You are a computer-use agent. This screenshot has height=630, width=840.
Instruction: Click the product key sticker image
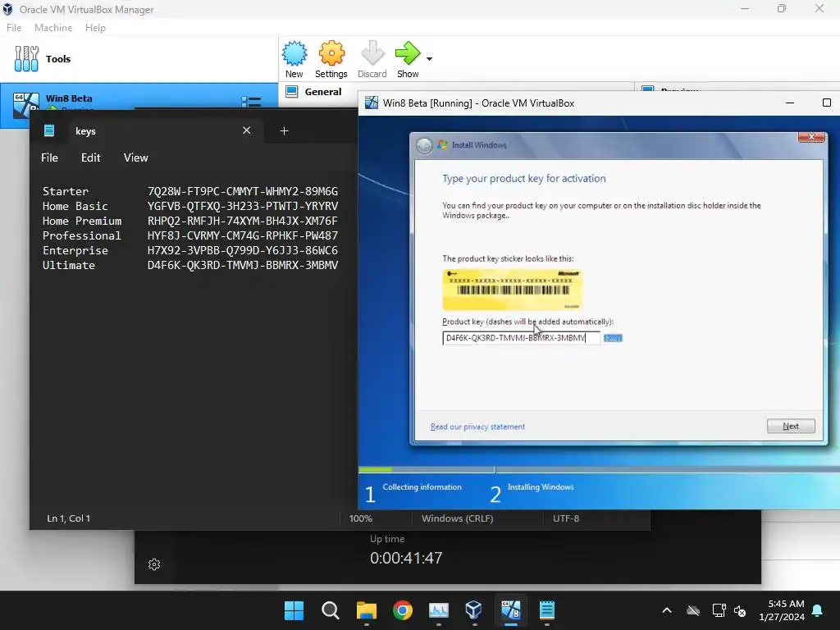(x=512, y=290)
